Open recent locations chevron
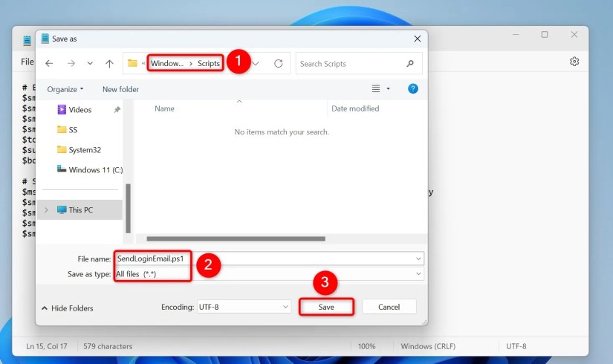 pyautogui.click(x=90, y=63)
